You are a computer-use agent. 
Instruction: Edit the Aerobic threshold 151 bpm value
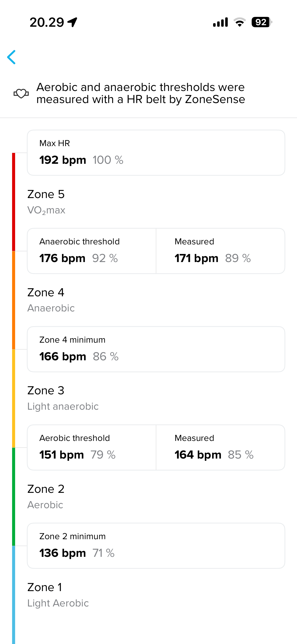92,447
